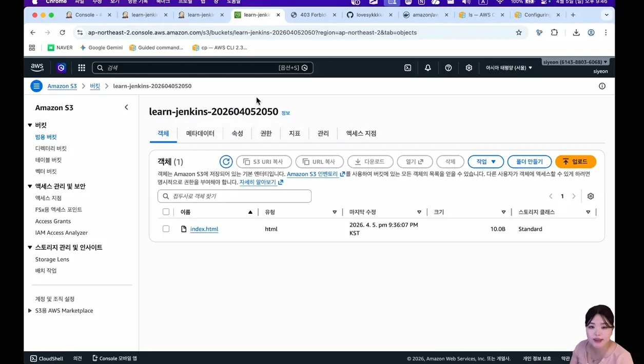
Task: Open Chrome three-dot menu
Action: [606, 32]
